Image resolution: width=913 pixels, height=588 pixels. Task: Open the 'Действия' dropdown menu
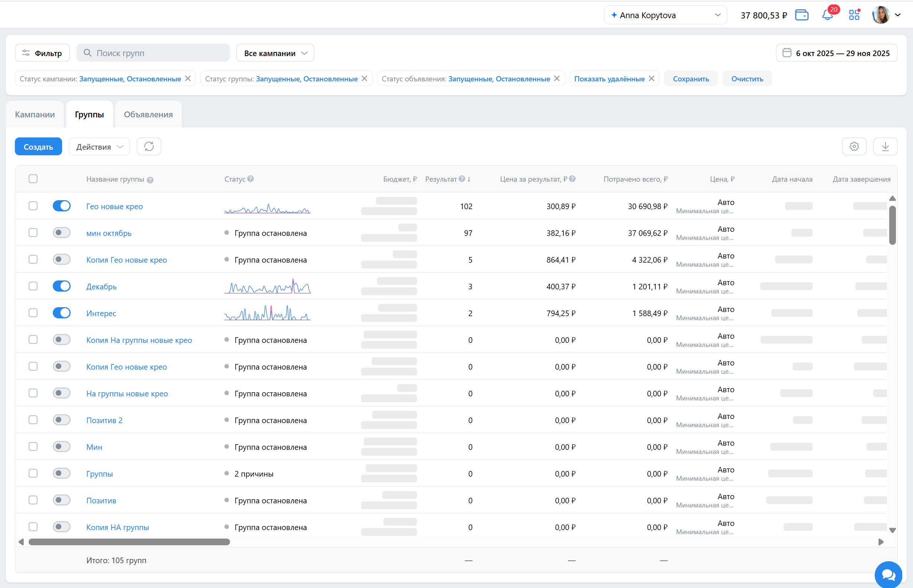click(99, 147)
